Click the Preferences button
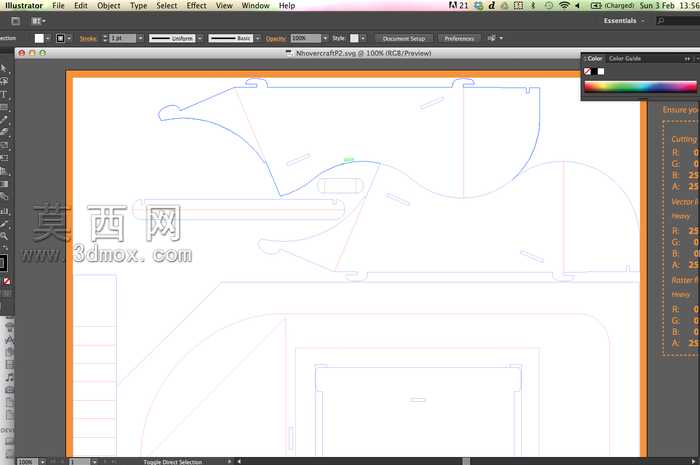This screenshot has width=700, height=465. click(x=459, y=38)
